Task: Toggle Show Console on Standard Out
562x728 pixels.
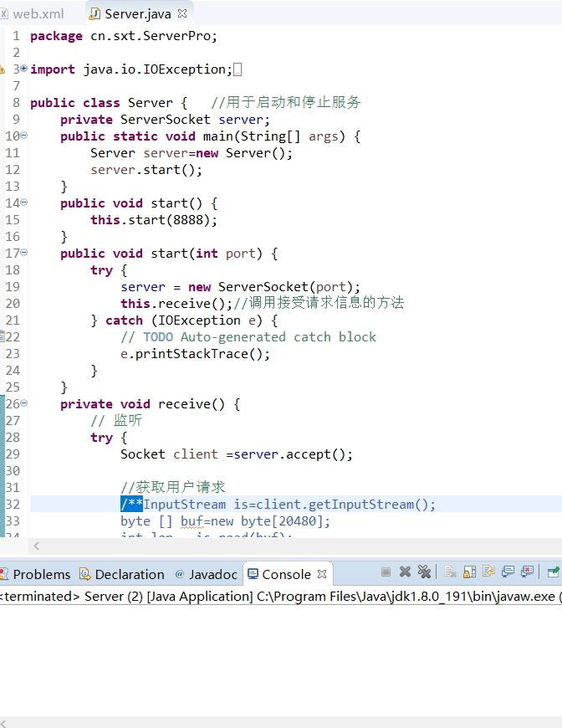Action: coord(508,572)
